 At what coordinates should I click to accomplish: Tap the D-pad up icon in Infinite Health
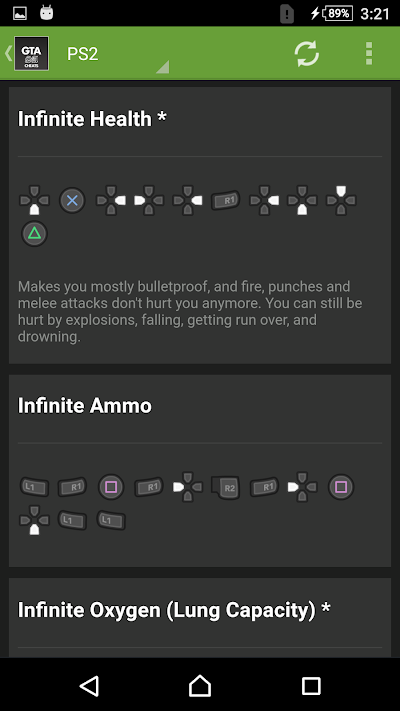[x=341, y=200]
